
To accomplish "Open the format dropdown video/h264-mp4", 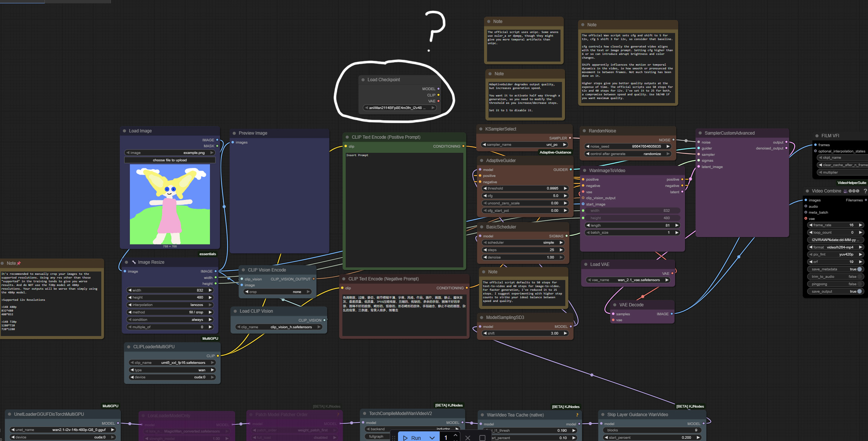I will [x=835, y=247].
